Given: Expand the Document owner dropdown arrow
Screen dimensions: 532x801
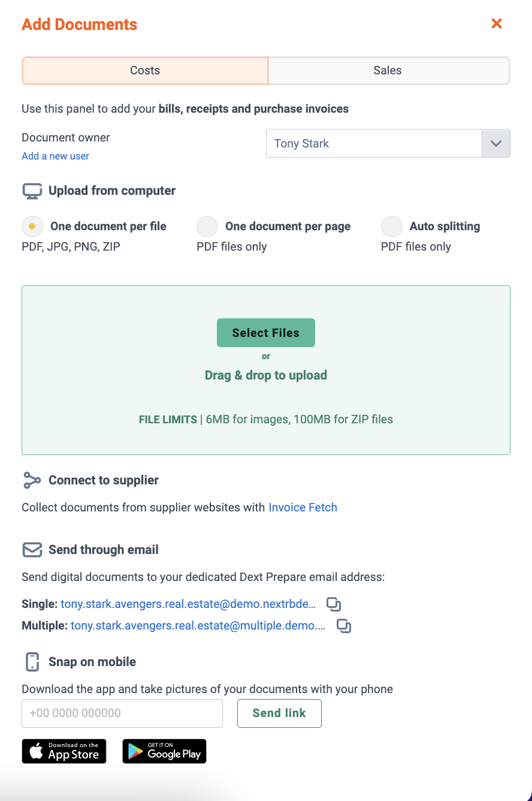Looking at the screenshot, I should (496, 143).
